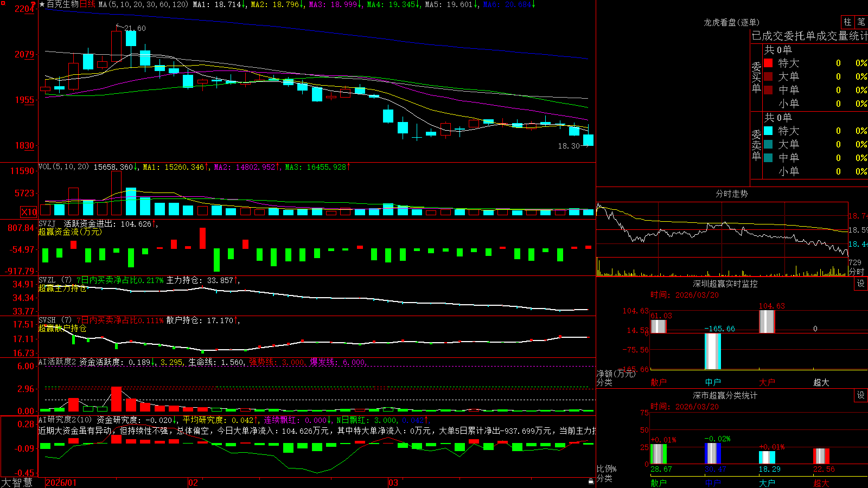Click the 龙虎看盘(逐单) panel title

coord(731,22)
